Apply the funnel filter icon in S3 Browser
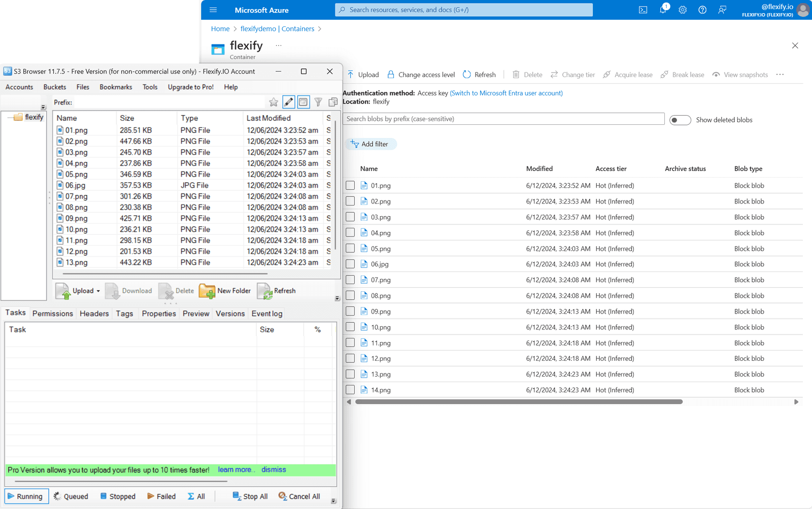Screen dimensions: 812x509 tap(318, 102)
